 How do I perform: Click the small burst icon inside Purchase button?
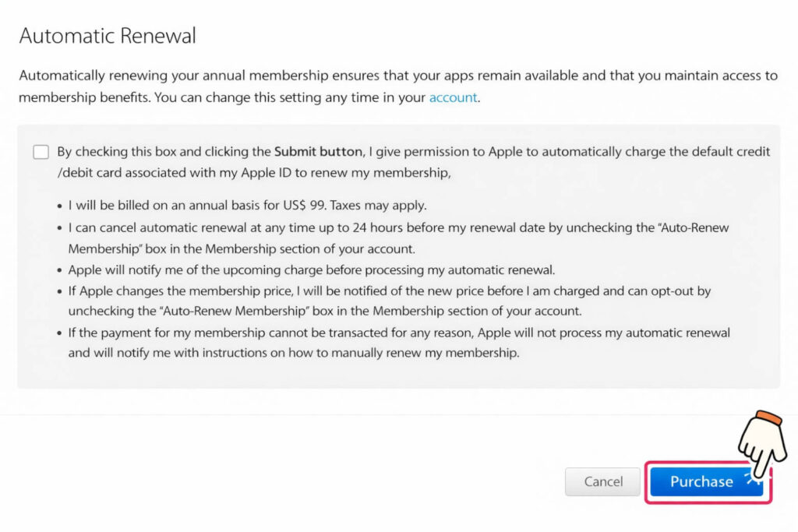pyautogui.click(x=753, y=481)
